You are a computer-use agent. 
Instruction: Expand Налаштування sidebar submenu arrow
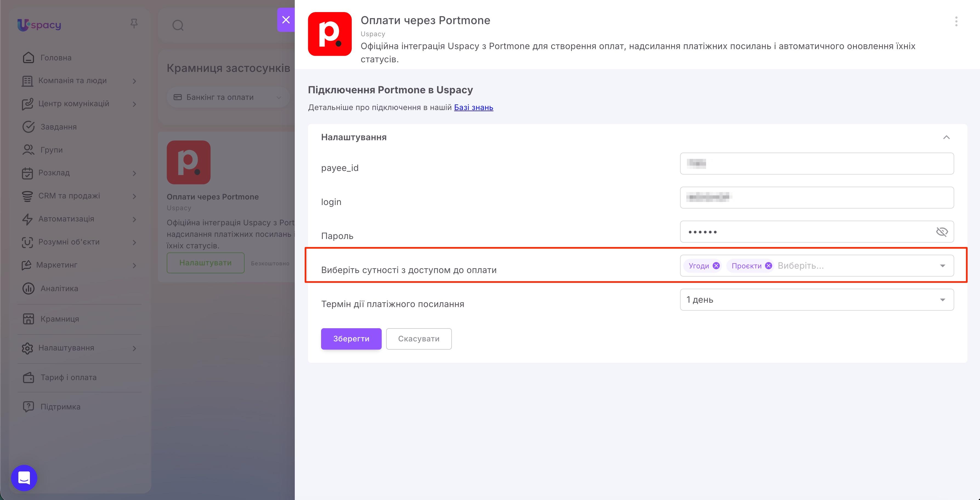(x=134, y=349)
